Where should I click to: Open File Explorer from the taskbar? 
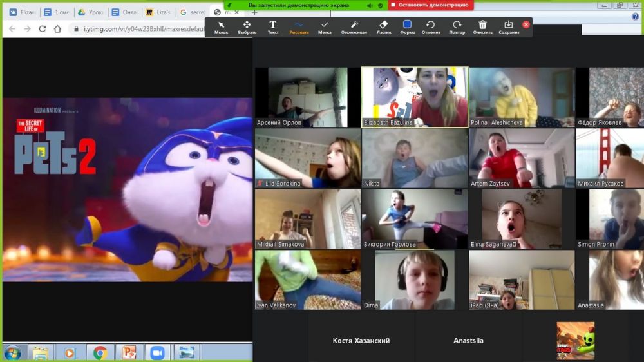pos(40,352)
